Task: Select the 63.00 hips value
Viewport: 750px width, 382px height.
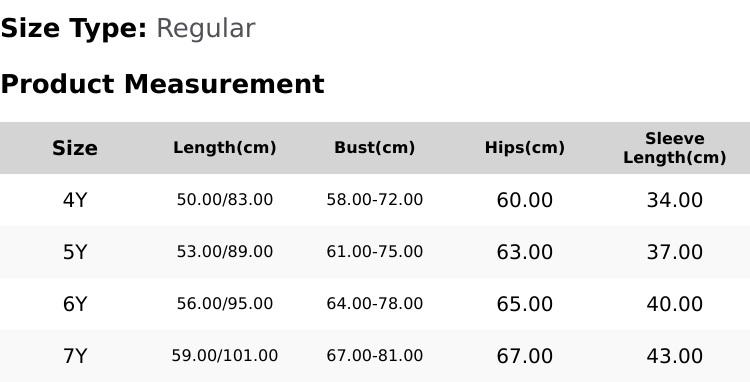Action: (525, 252)
